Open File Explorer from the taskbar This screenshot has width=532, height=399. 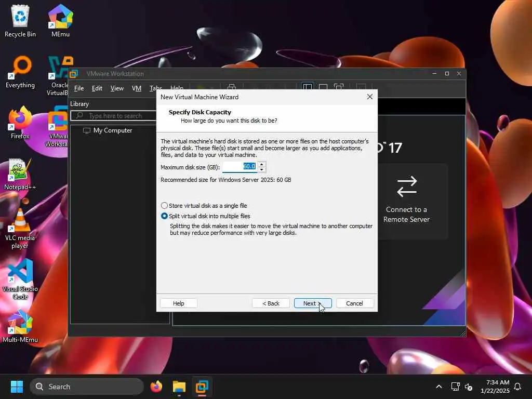(179, 387)
